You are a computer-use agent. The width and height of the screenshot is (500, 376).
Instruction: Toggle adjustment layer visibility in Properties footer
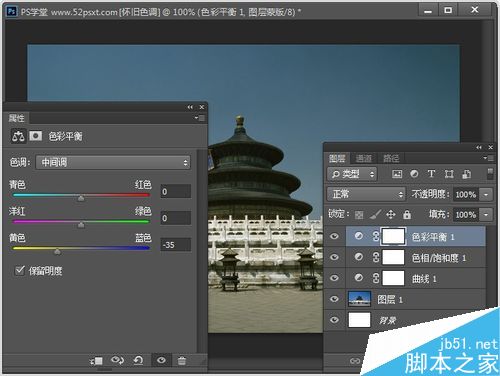[162, 360]
